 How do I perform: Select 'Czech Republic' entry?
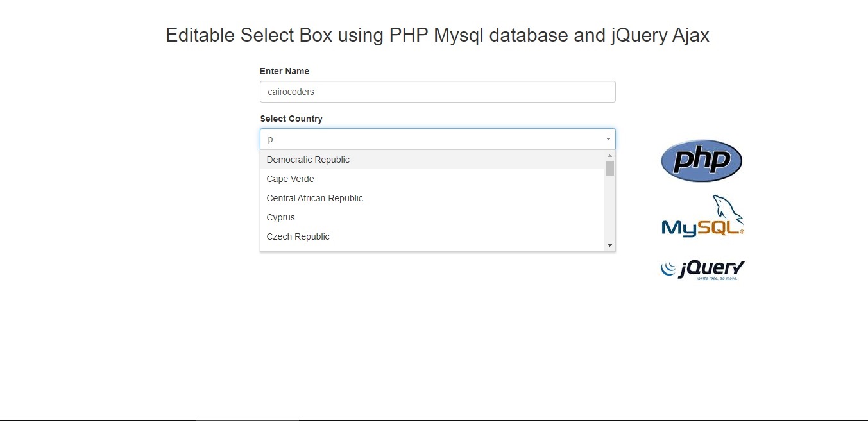point(298,236)
